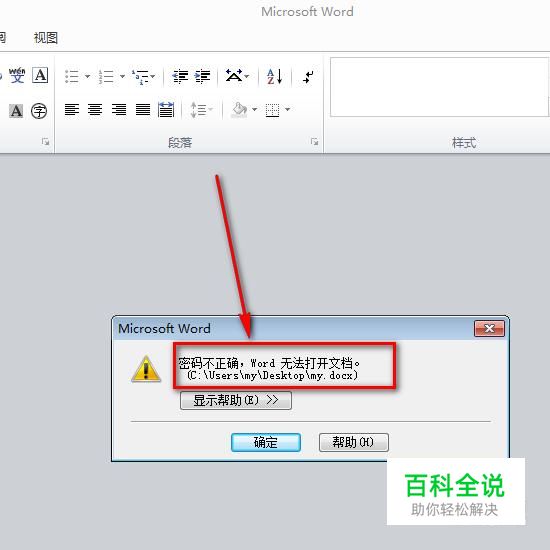Screen dimensions: 550x550
Task: Decrease paragraph indent
Action: click(180, 76)
